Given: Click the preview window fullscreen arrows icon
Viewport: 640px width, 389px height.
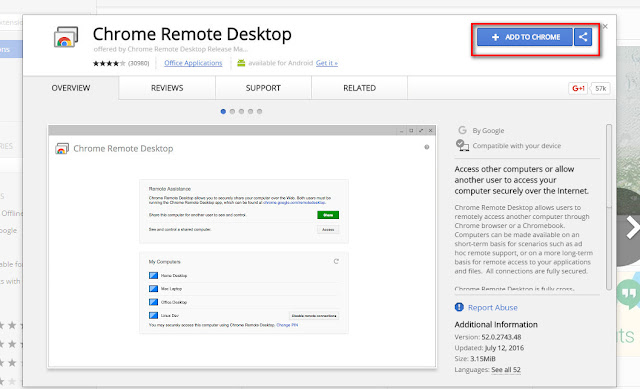Looking at the screenshot, I should (421, 131).
